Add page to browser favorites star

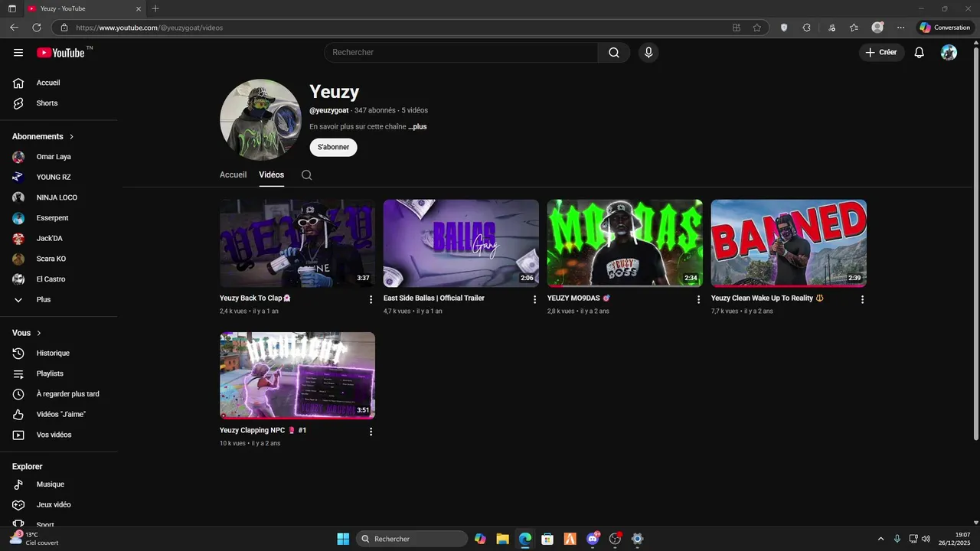(757, 28)
